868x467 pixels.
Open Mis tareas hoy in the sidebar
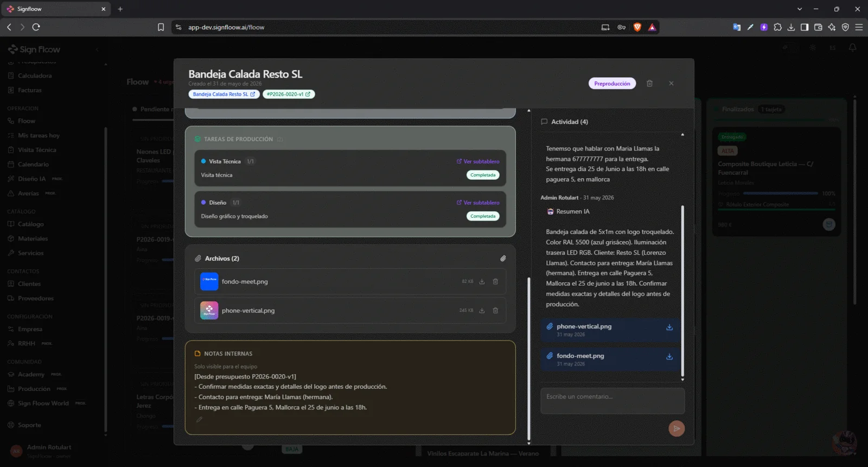[x=39, y=136]
